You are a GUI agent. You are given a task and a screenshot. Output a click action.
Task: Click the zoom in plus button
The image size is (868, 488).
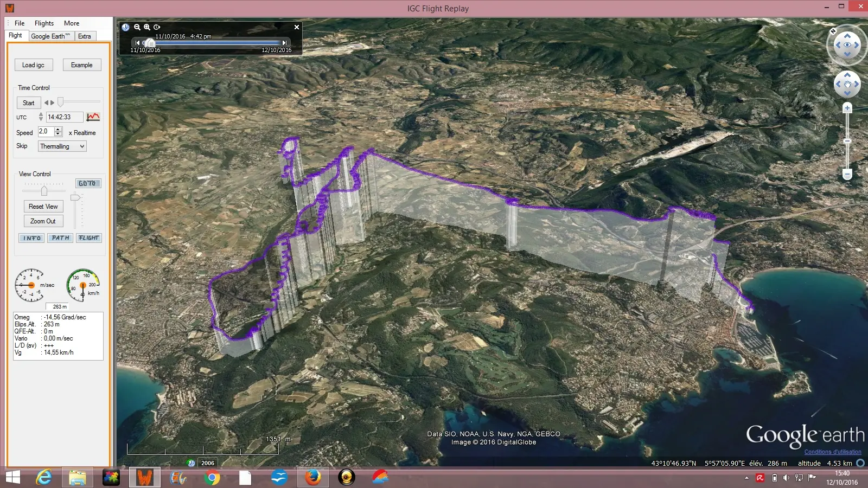(x=847, y=108)
